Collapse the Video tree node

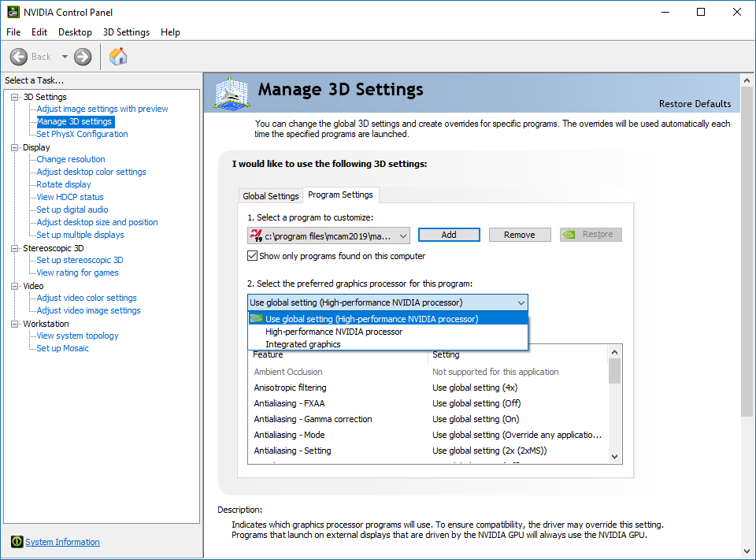click(x=15, y=286)
